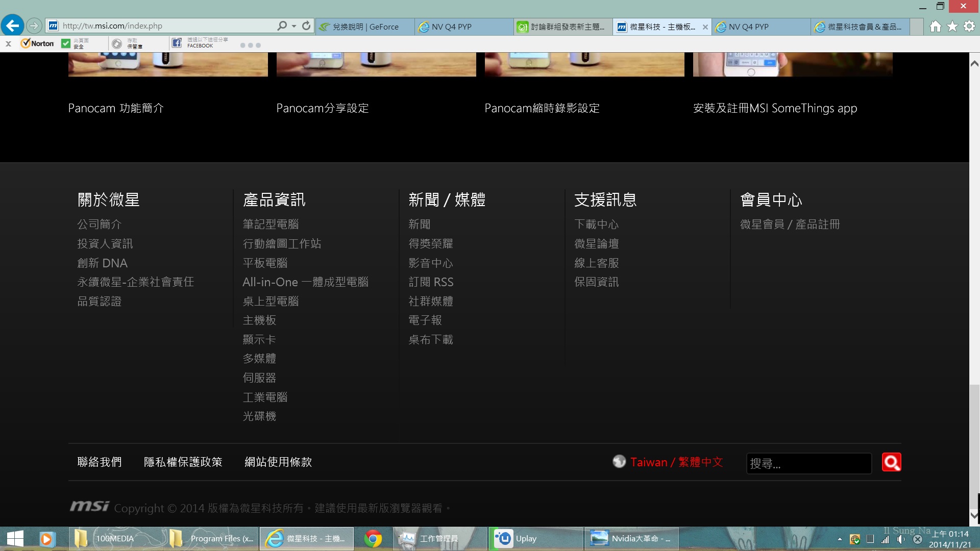Click the Norton logo in toolbar
The width and height of the screenshot is (980, 551).
click(x=37, y=43)
